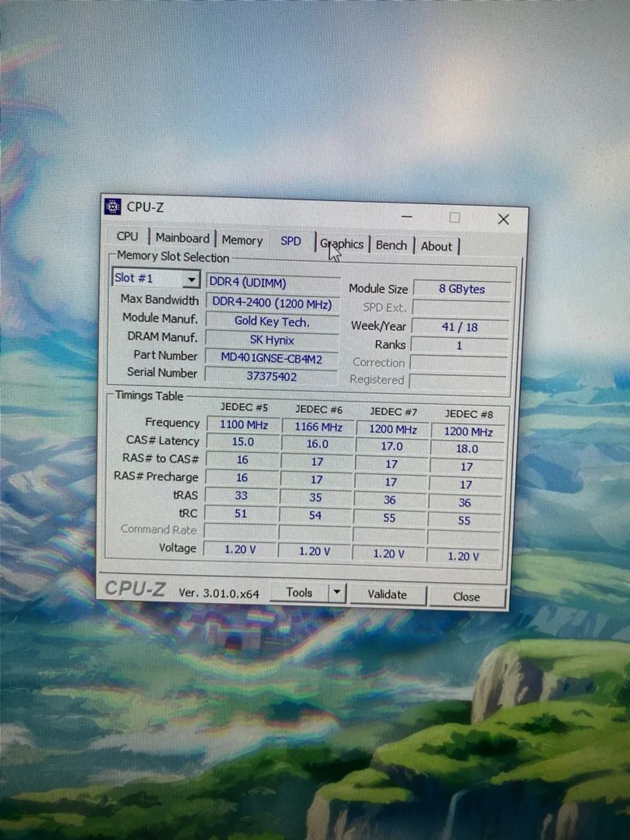Click the JEDEC #8 Voltage 1.20 V cell

(463, 556)
